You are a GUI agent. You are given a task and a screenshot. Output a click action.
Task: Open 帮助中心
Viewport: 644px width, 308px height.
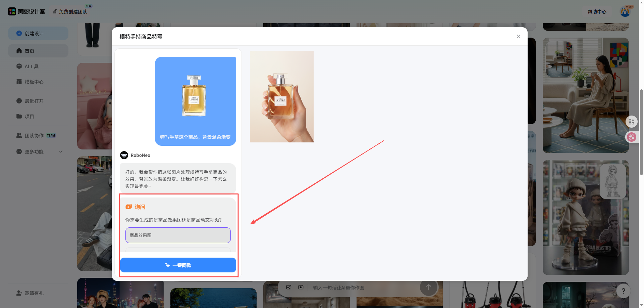pos(597,11)
